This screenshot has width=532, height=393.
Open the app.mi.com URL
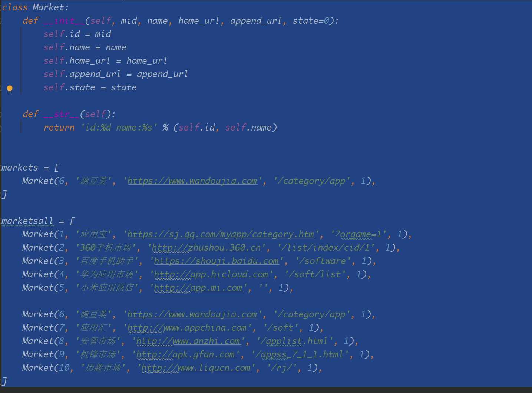coord(198,288)
